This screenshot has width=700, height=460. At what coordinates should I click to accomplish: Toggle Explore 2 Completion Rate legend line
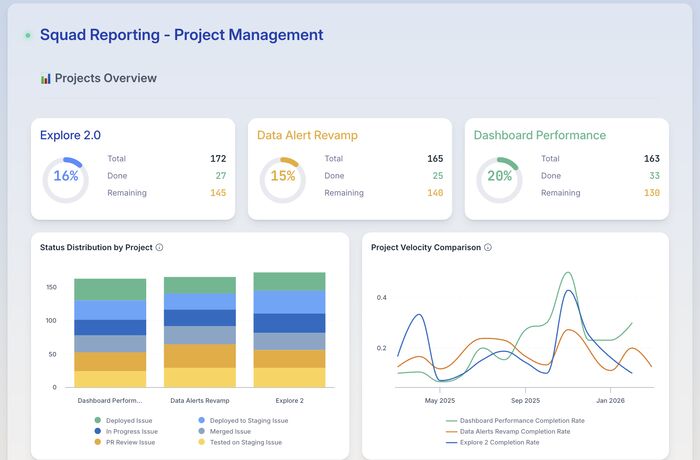click(x=492, y=442)
